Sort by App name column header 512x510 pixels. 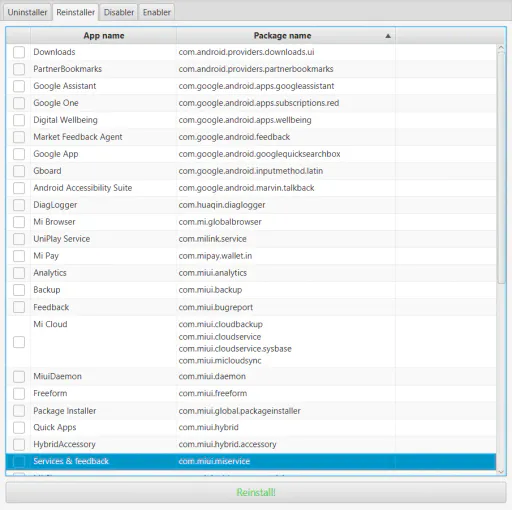click(x=104, y=36)
